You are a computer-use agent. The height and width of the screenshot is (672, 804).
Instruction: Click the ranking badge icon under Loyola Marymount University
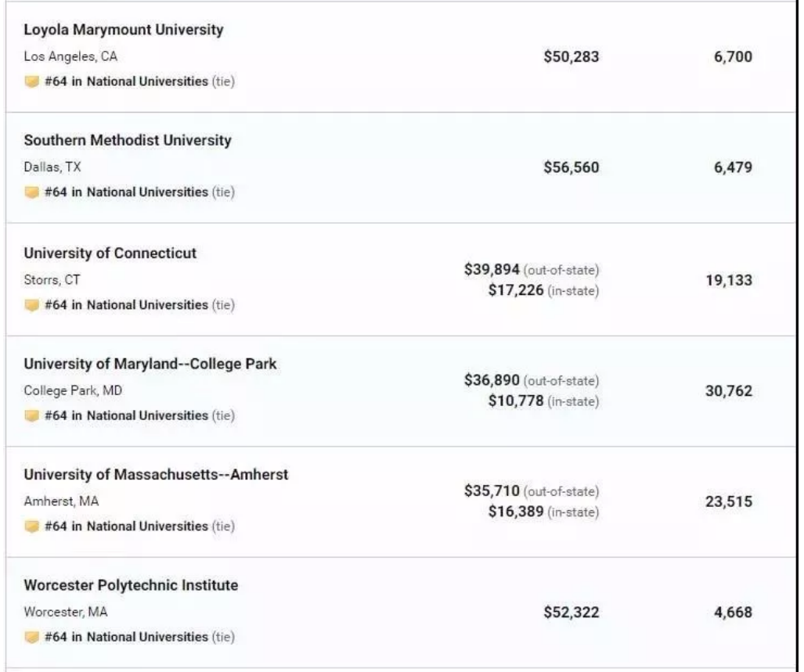31,82
